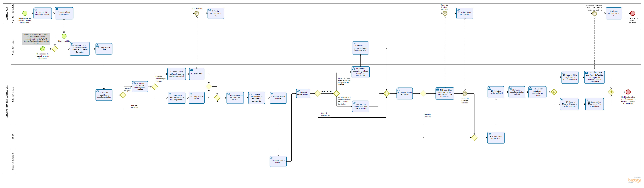This screenshot has height=188, width=644.
Task: Select task '1. Elaborar Ofício solicitando a rescisão'
Action: [x=42, y=13]
